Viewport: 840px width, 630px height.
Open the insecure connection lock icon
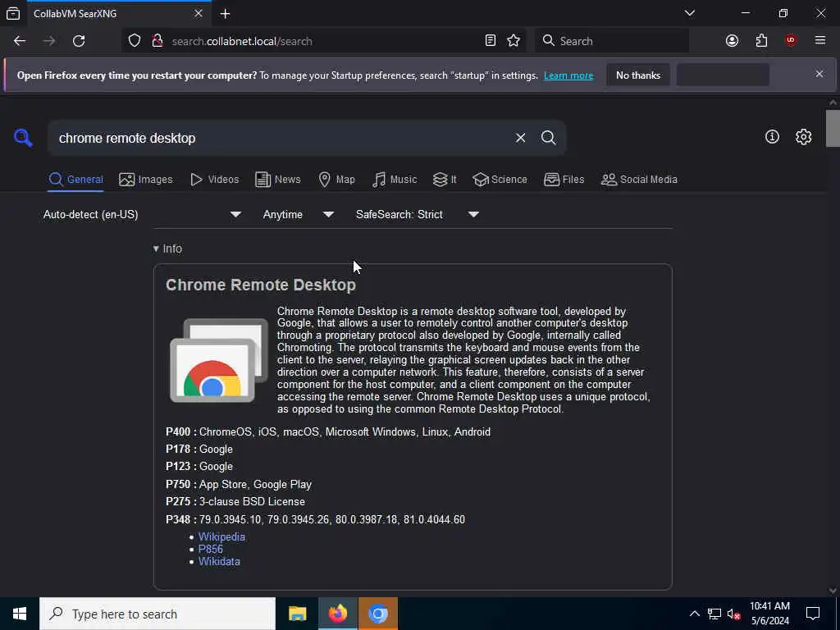tap(157, 41)
